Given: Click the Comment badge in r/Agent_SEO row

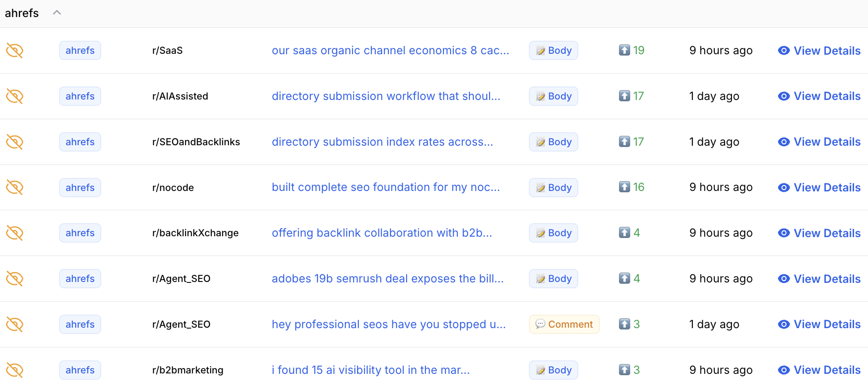Looking at the screenshot, I should coord(564,325).
